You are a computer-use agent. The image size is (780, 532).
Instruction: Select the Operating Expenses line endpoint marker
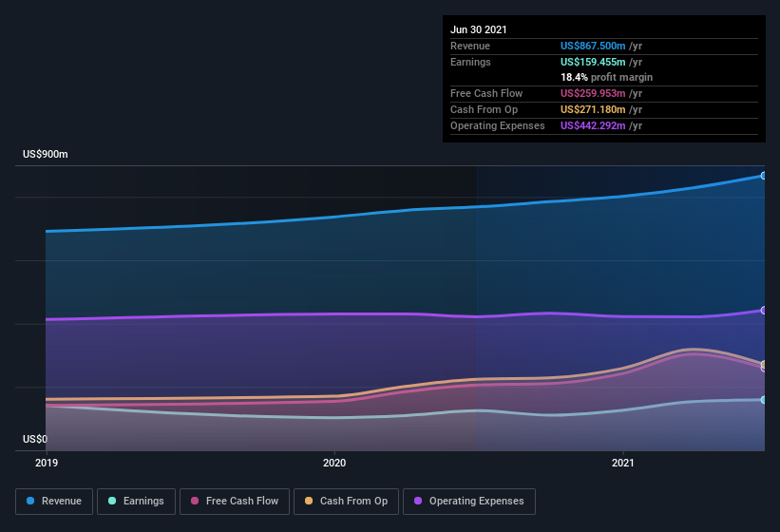tap(764, 311)
